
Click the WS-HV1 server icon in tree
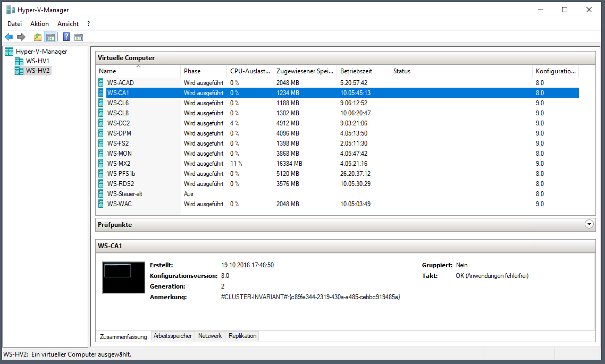coord(19,61)
